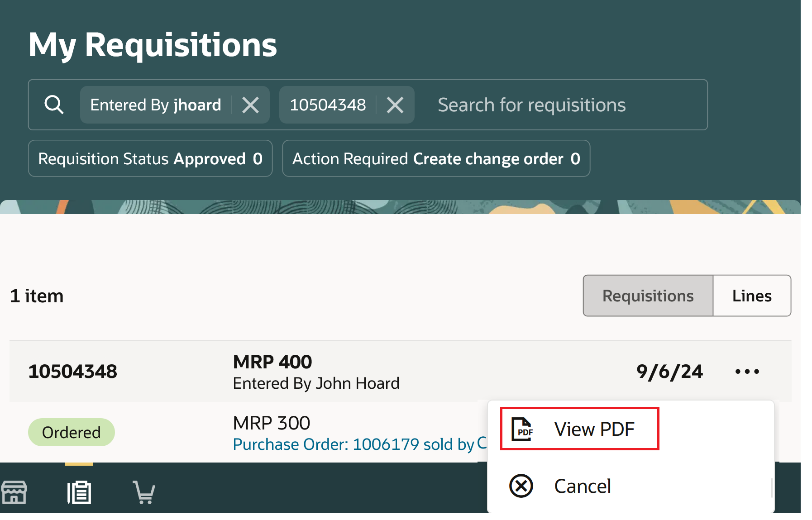The image size is (812, 520).
Task: Toggle Action Required Create change order filter
Action: [x=436, y=158]
